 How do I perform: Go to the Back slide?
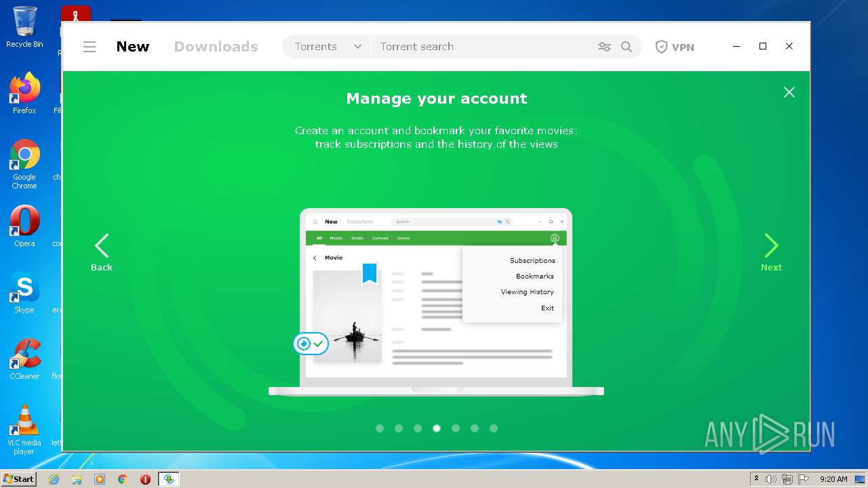[102, 252]
